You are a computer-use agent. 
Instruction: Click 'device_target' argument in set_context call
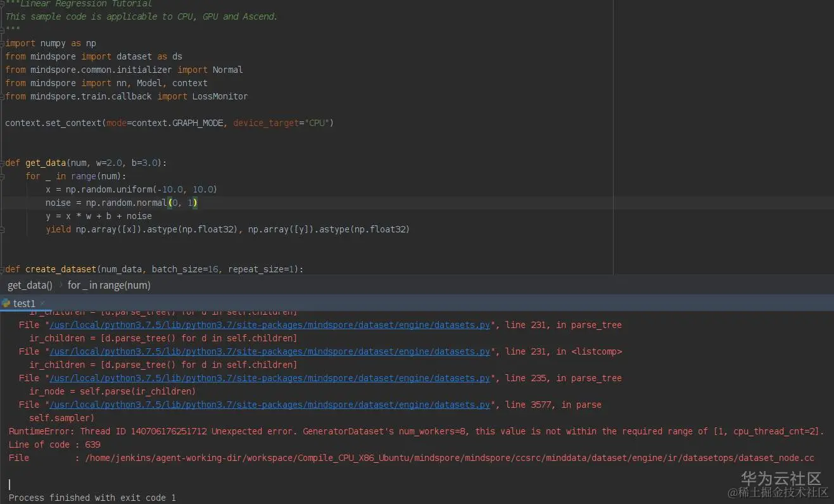[x=266, y=123]
